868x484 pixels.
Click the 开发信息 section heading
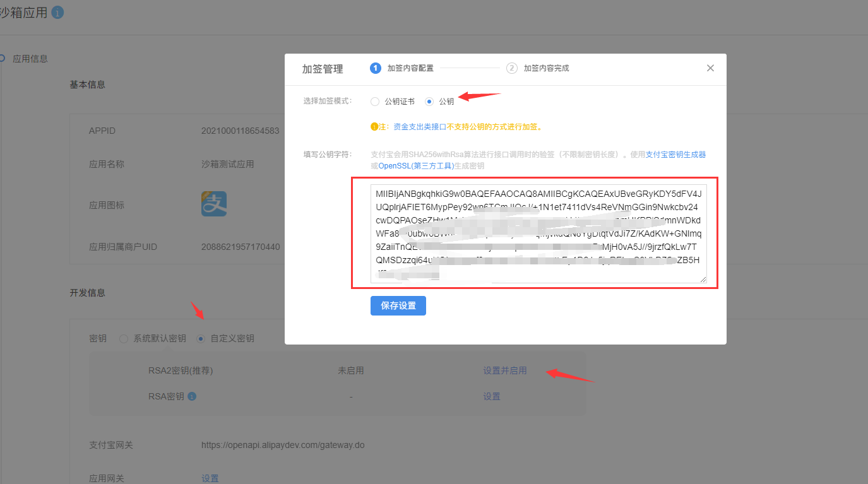[x=87, y=293]
